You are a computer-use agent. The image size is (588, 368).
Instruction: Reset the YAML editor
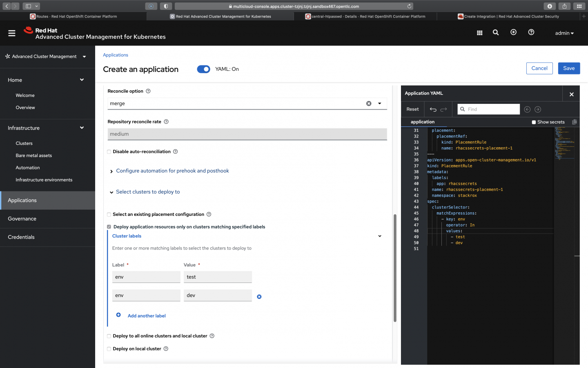[x=412, y=109]
